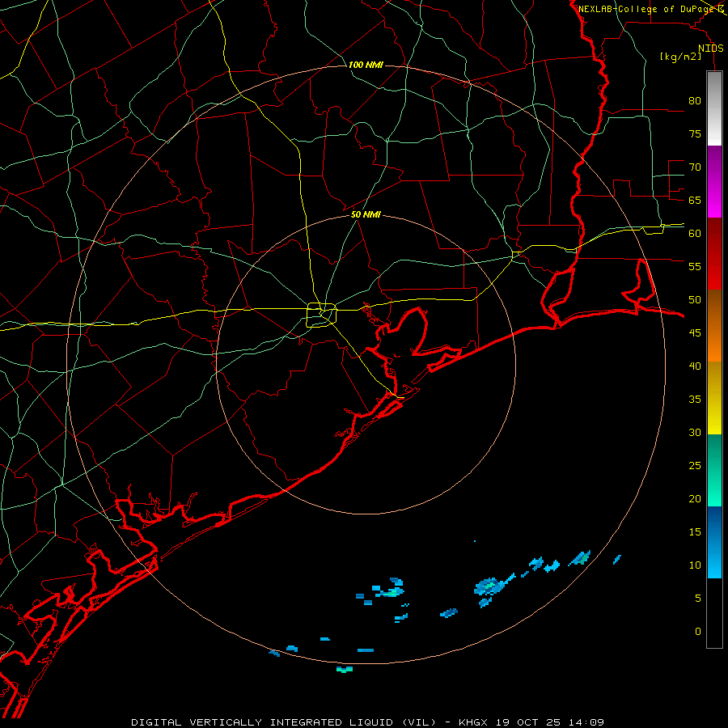Viewport: 728px width, 728px height.
Task: Click the "100 NMI" range ring label
Action: click(366, 65)
